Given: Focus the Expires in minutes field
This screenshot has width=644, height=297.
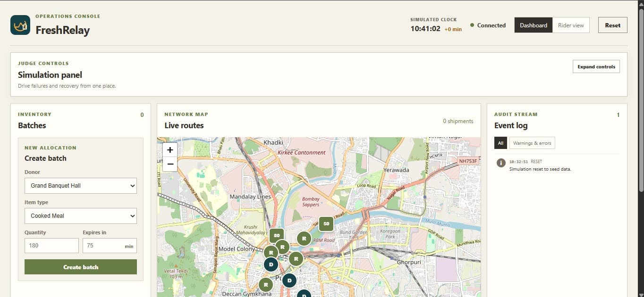Looking at the screenshot, I should pyautogui.click(x=110, y=246).
